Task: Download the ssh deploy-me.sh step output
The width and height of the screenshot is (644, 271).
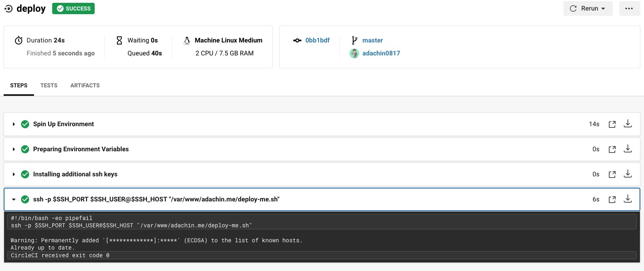Action: coord(627,199)
